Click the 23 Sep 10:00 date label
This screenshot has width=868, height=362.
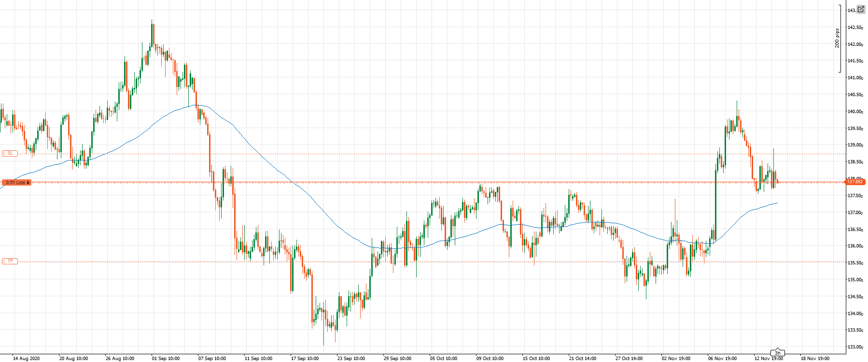click(351, 359)
